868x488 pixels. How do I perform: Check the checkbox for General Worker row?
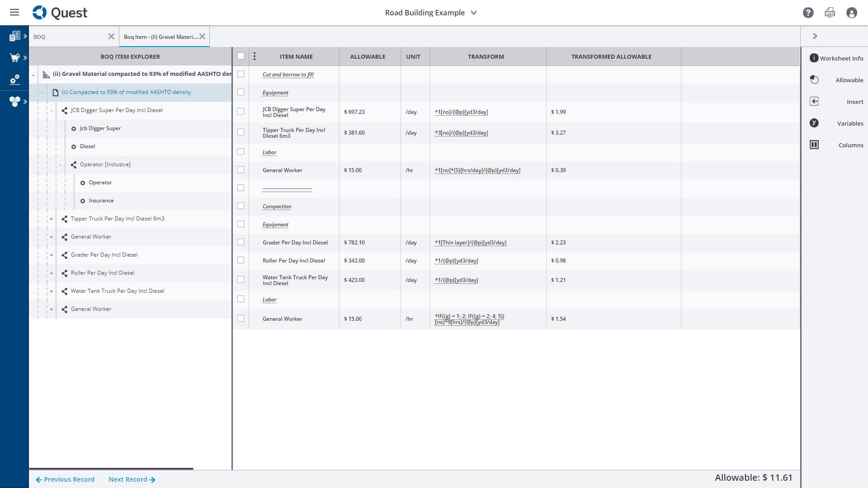click(241, 169)
